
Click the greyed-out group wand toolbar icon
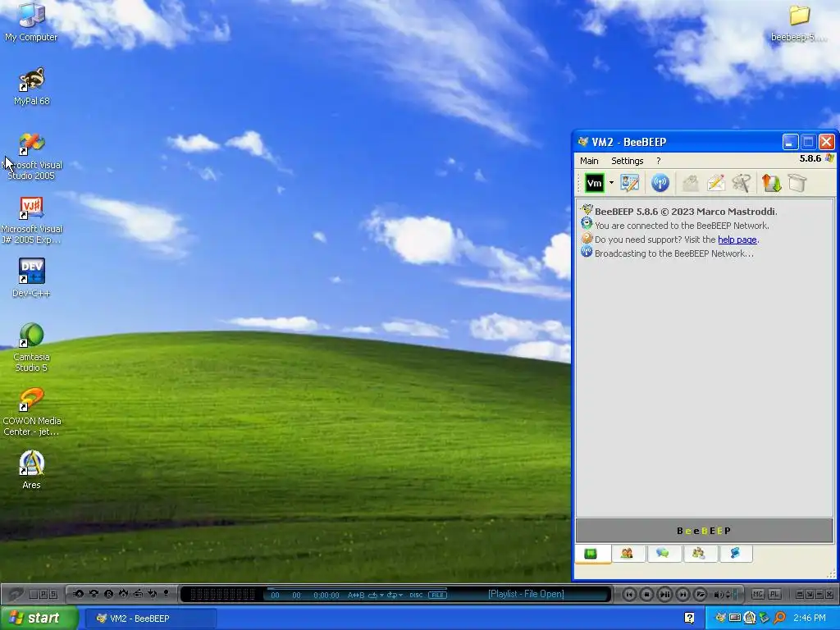click(742, 183)
